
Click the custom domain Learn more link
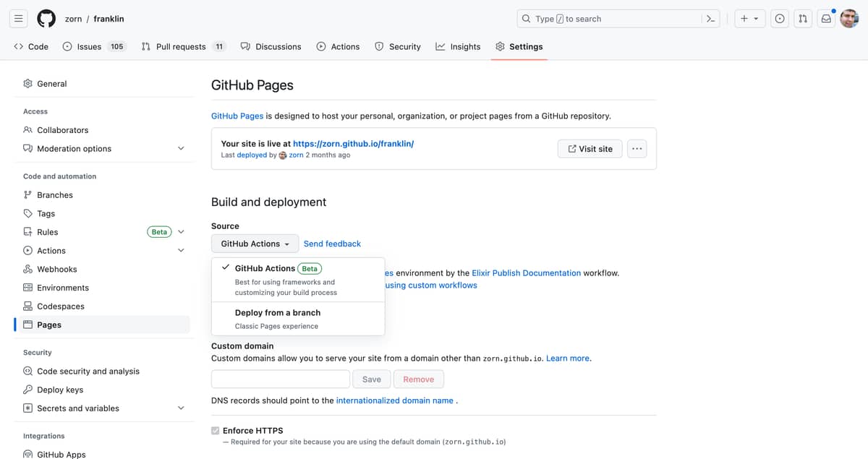pyautogui.click(x=568, y=359)
